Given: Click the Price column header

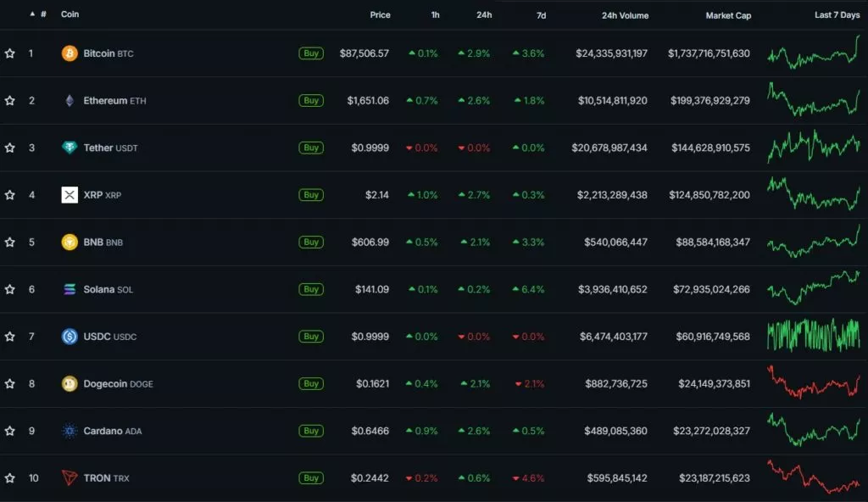Looking at the screenshot, I should (x=380, y=14).
